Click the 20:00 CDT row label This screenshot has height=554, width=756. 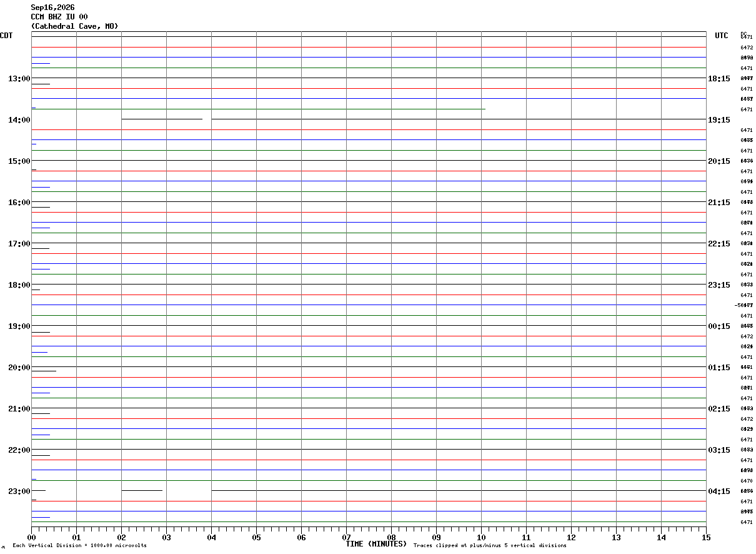(19, 368)
